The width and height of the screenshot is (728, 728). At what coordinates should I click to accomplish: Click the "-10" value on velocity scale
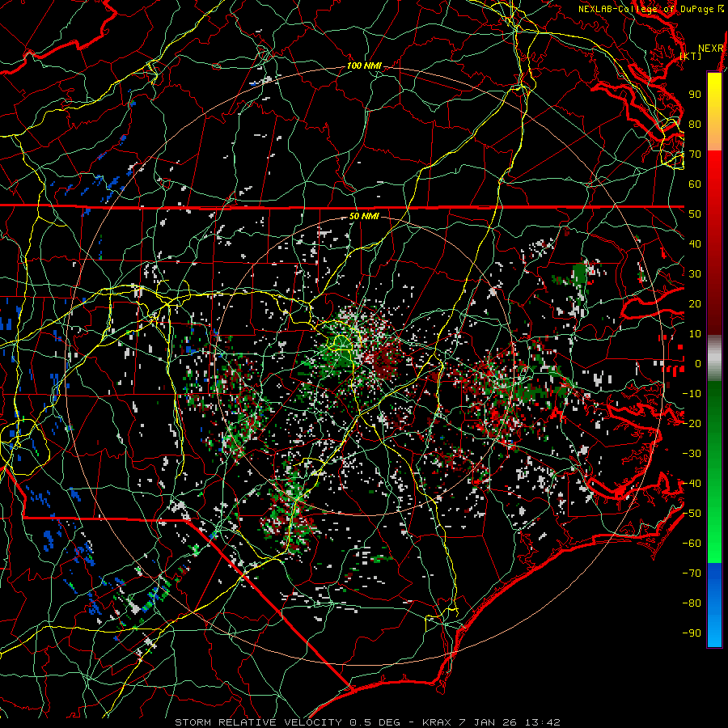(x=692, y=394)
